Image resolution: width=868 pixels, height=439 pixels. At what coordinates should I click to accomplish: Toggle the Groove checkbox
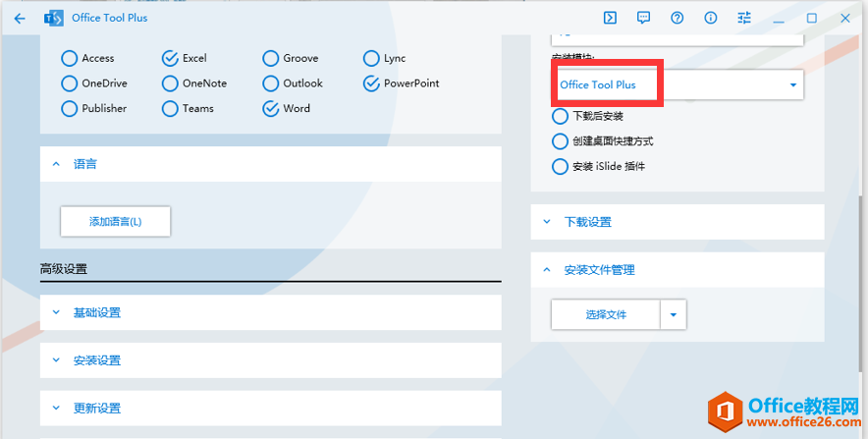[x=271, y=58]
